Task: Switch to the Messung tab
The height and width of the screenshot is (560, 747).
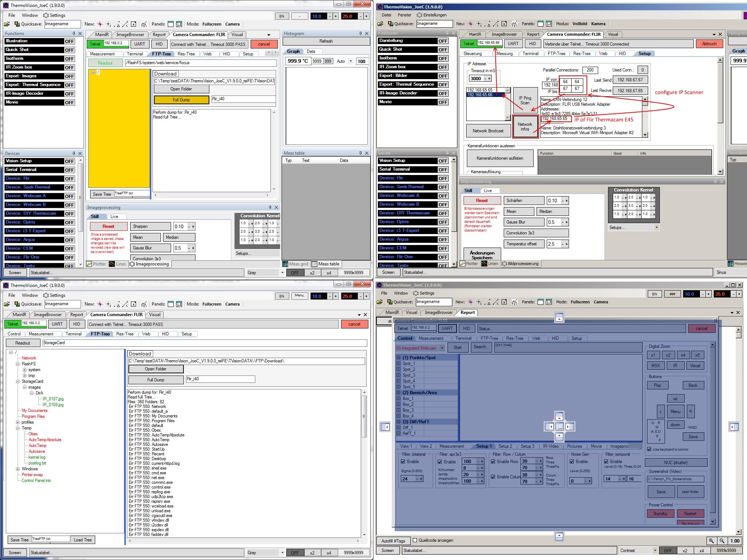Action: pos(504,54)
